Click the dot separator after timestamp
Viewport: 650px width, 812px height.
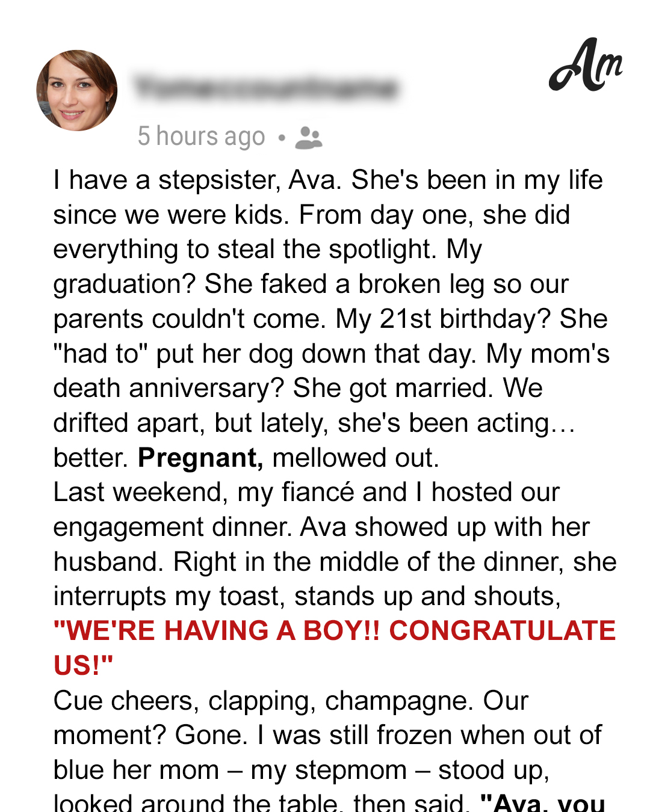[x=281, y=138]
